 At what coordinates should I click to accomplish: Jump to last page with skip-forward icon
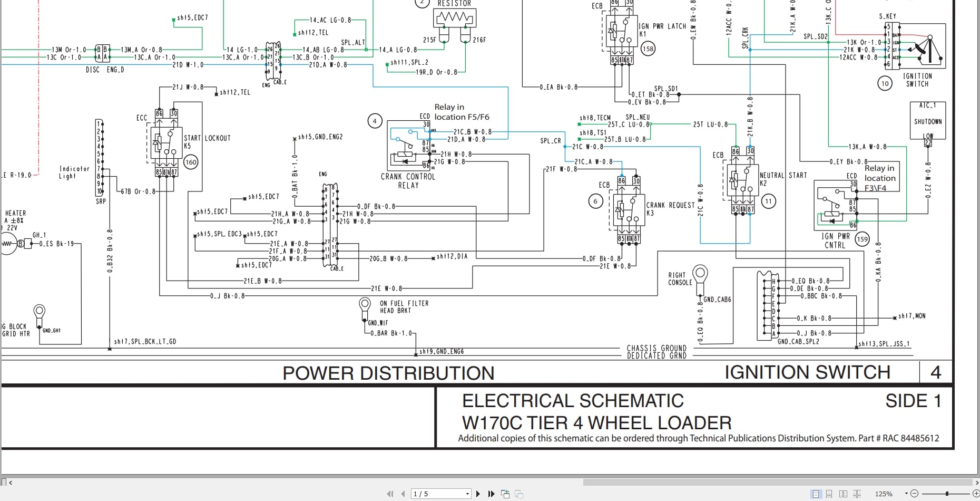(492, 494)
